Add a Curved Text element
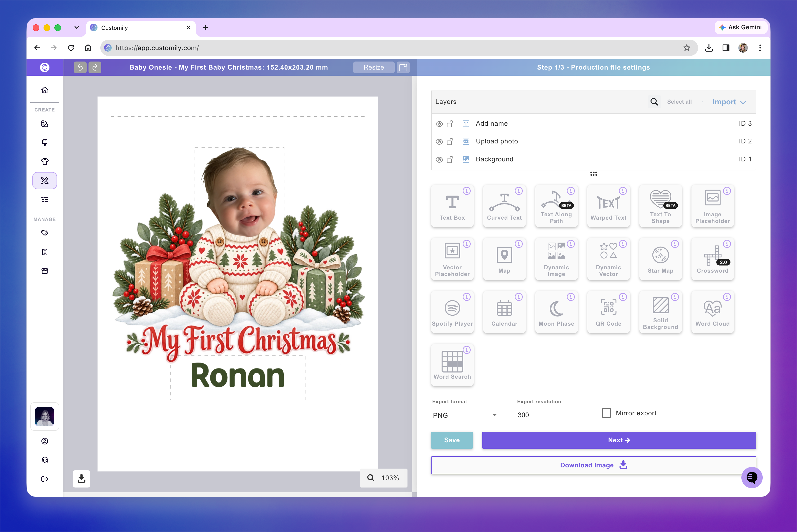The image size is (797, 532). click(504, 206)
